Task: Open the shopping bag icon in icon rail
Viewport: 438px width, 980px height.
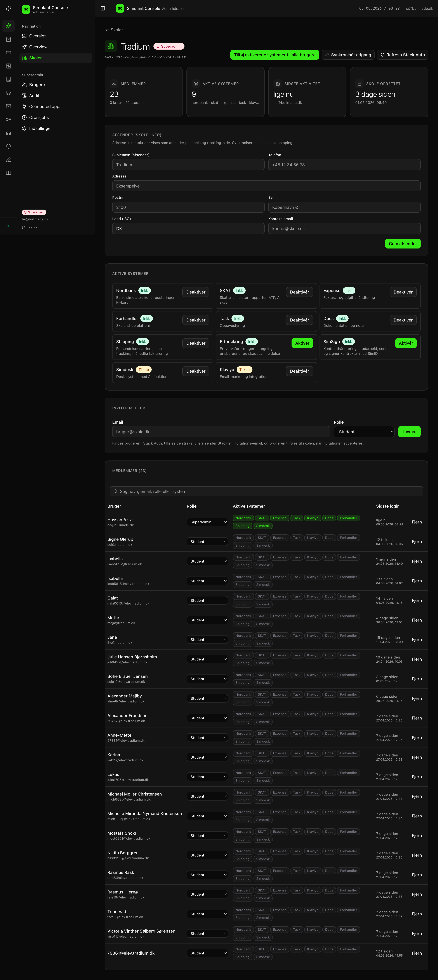Action: (8, 39)
